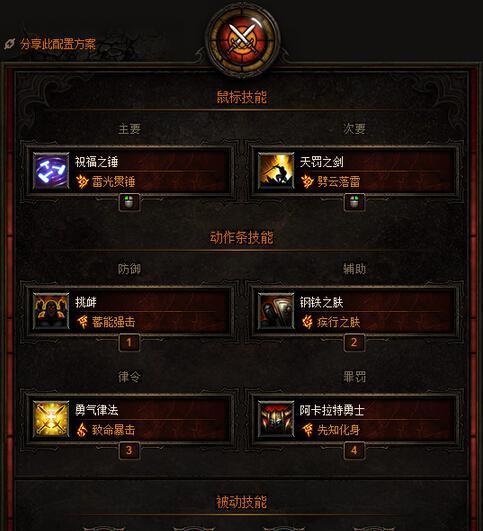This screenshot has height=531, width=483.
Task: Pick the 先知化身 rune
Action: [338, 430]
